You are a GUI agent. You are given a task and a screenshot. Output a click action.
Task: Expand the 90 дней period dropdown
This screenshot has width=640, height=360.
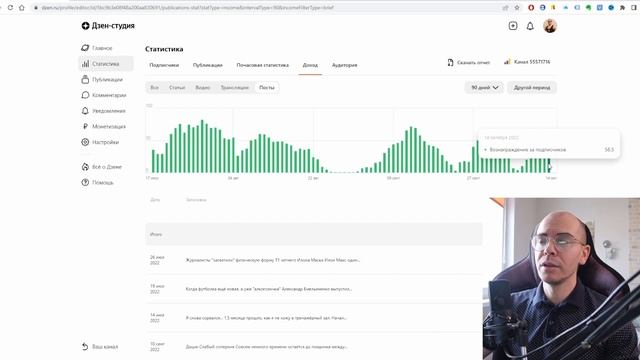pyautogui.click(x=484, y=87)
